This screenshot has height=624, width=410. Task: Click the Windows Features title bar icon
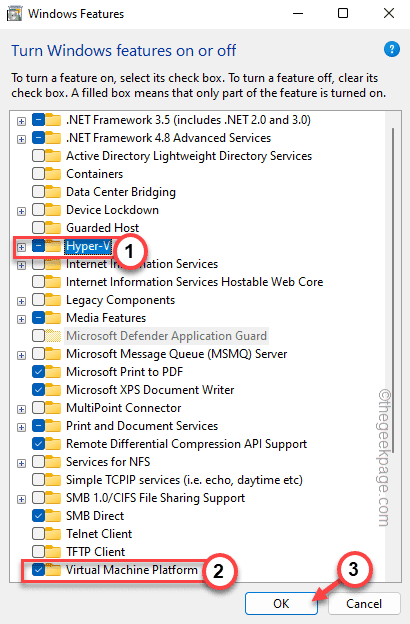(x=14, y=14)
